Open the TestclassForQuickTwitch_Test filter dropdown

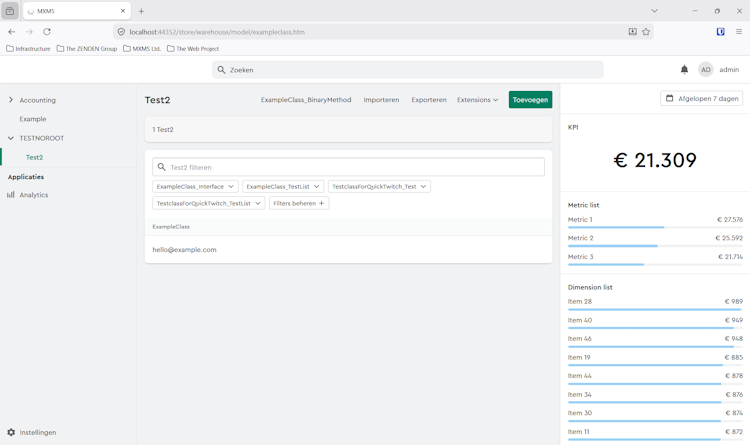[x=379, y=186]
